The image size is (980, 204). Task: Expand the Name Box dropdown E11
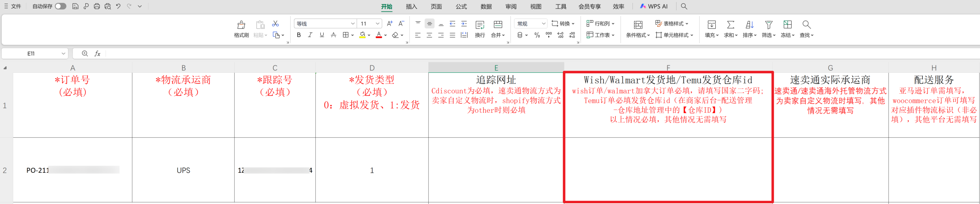[x=63, y=53]
